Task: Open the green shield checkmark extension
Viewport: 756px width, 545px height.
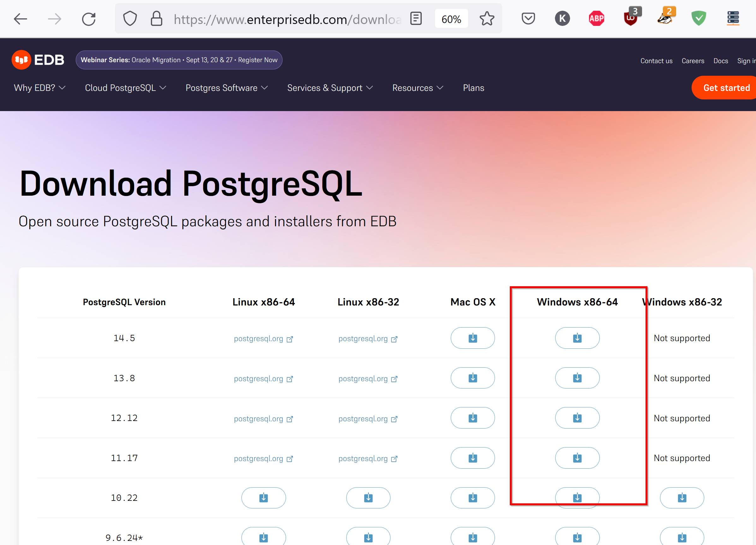Action: point(699,19)
